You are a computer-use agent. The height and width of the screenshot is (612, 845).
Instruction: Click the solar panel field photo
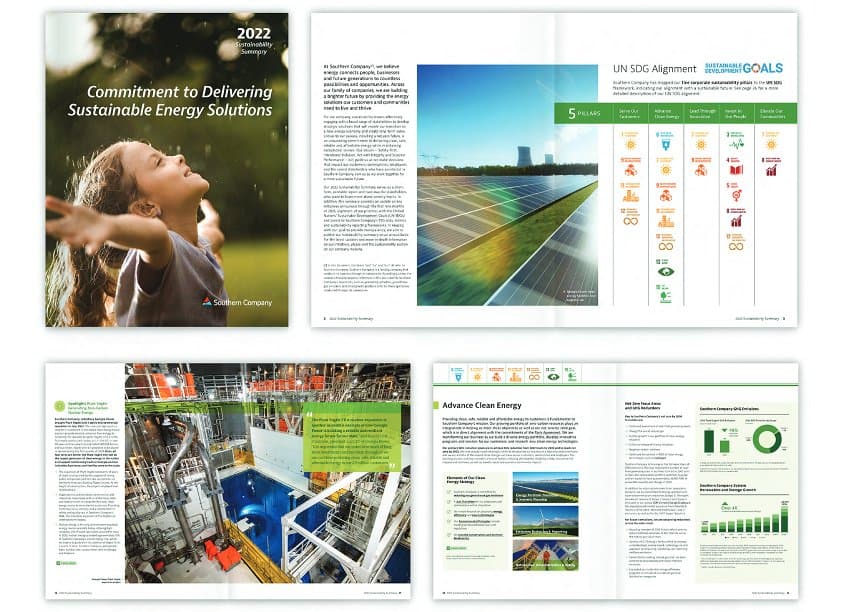507,185
